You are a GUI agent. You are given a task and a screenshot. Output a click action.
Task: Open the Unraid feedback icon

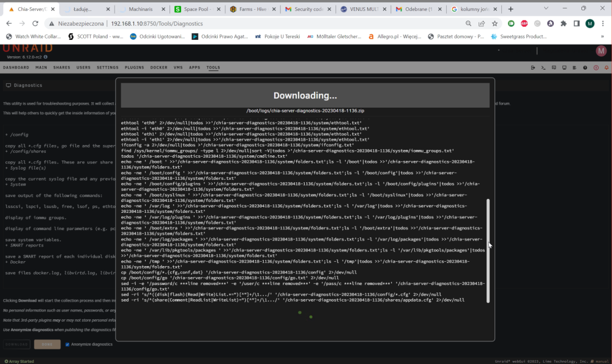(x=554, y=67)
